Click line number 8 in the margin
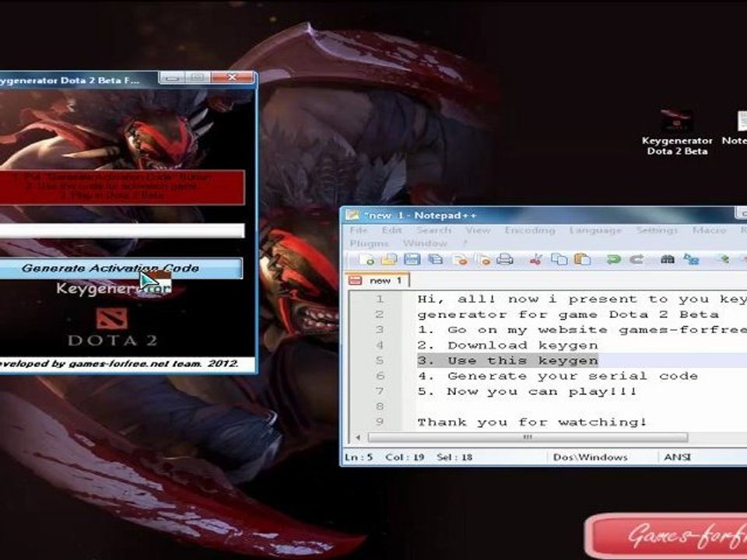This screenshot has width=747, height=560. coord(380,406)
